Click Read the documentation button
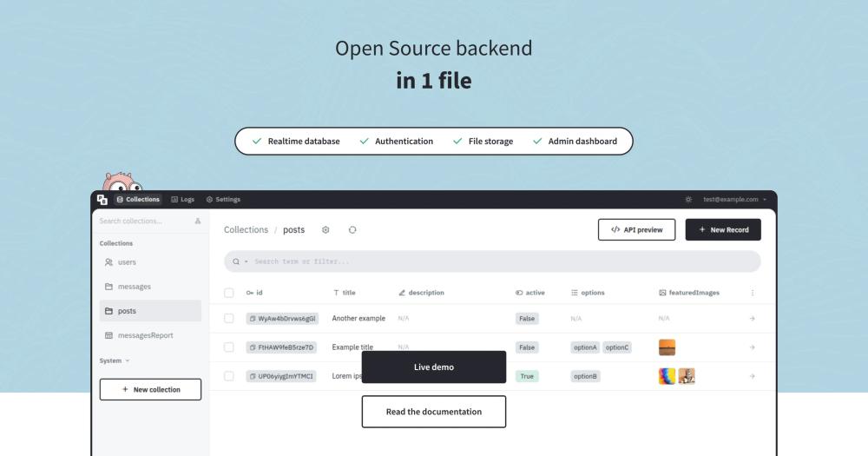 point(434,412)
